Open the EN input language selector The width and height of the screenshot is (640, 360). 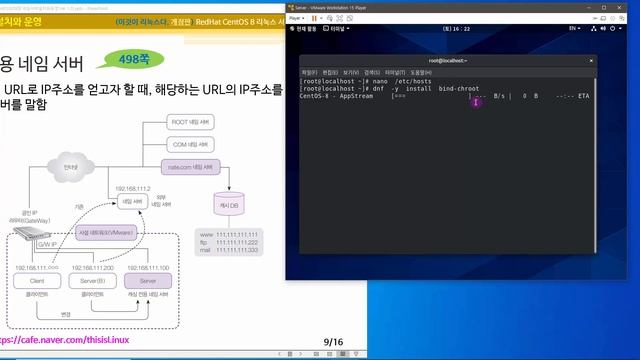point(575,29)
